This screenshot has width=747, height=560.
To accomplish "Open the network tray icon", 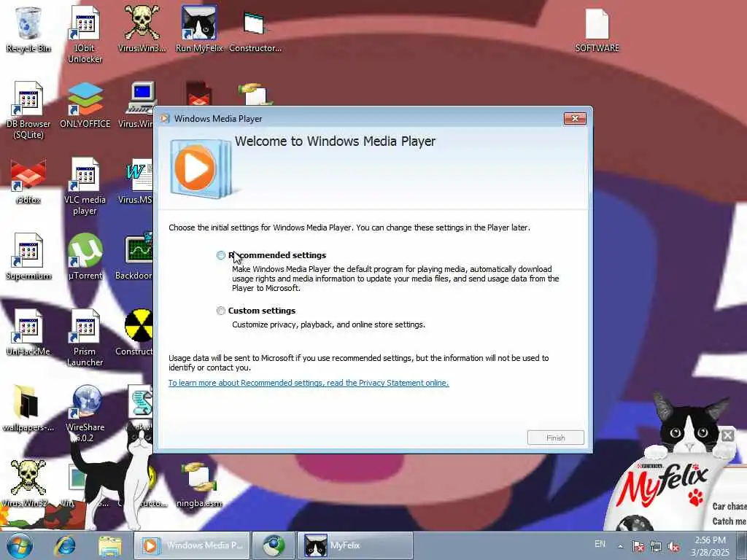I will coord(656,546).
